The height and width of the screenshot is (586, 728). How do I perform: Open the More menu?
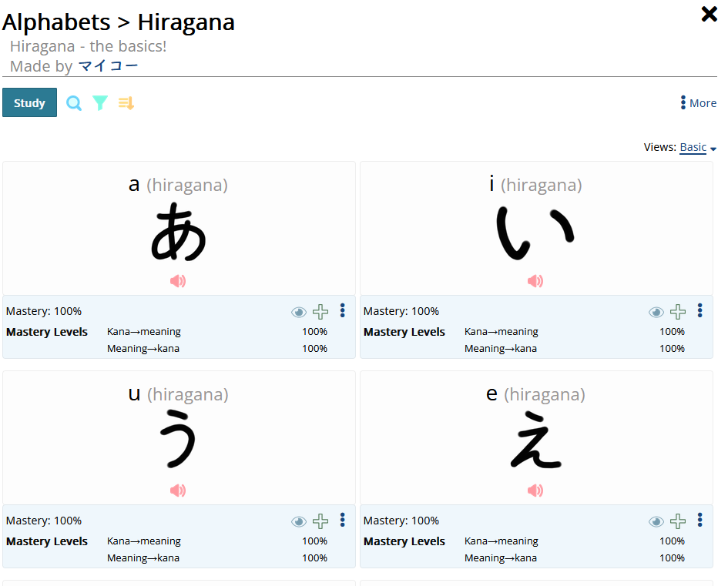[x=699, y=103]
